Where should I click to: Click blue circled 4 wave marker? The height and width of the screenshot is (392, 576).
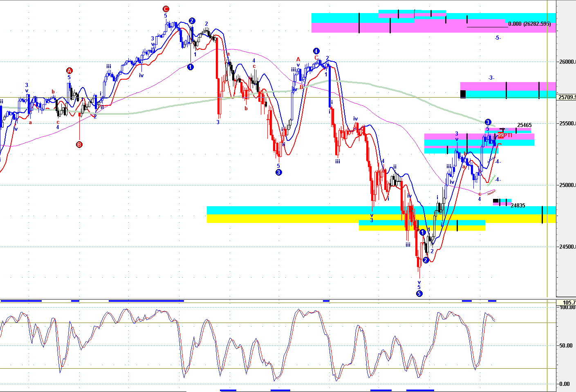tap(316, 51)
